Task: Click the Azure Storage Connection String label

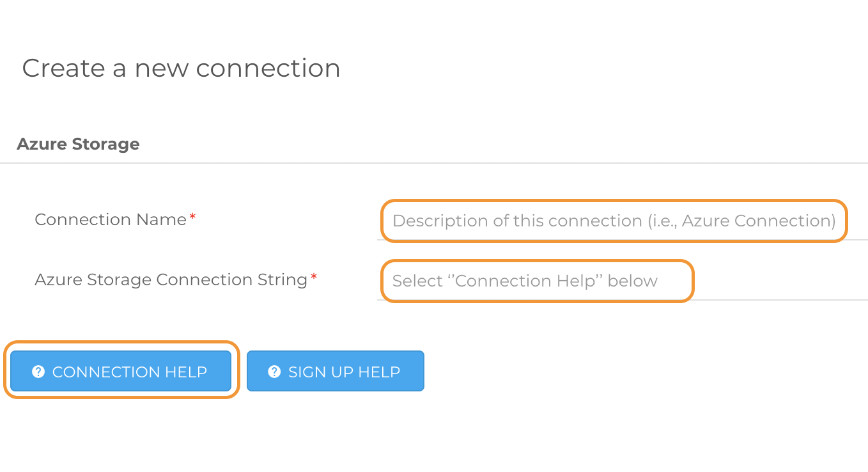Action: tap(171, 280)
